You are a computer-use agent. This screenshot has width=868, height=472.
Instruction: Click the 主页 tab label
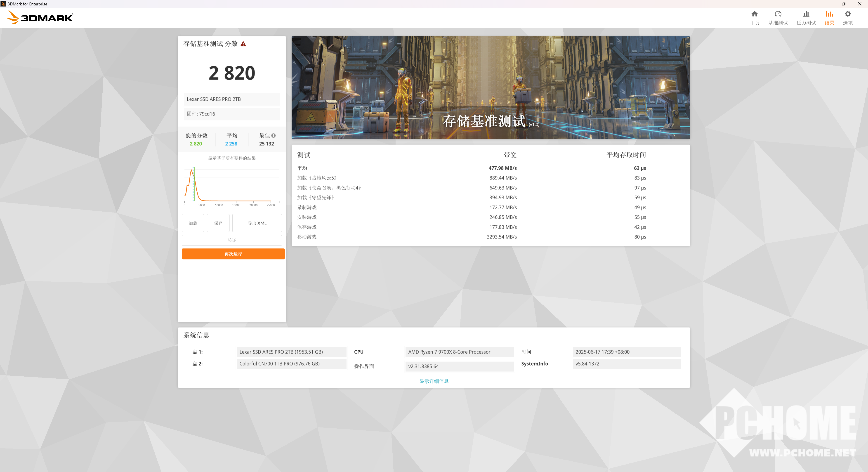coord(754,23)
